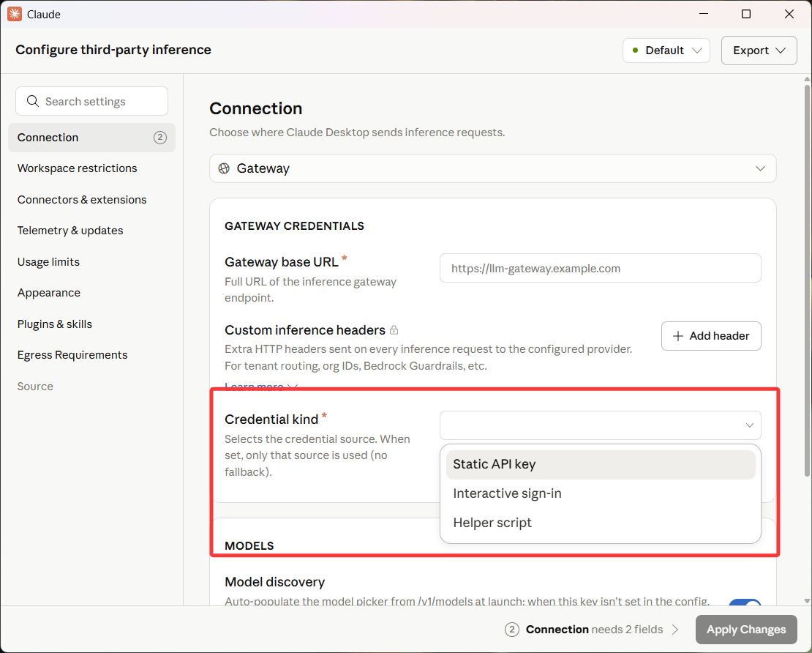Select the Source sidebar item
This screenshot has width=812, height=653.
tap(91, 386)
